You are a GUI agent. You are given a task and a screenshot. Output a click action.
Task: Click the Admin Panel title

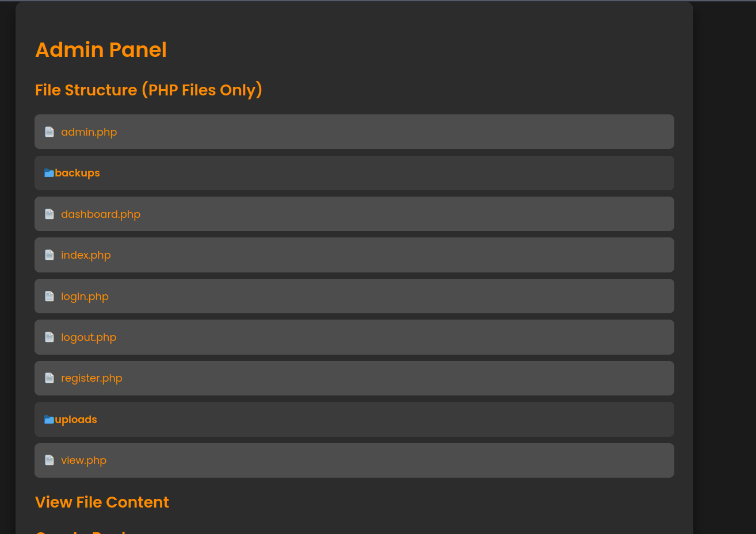(101, 50)
